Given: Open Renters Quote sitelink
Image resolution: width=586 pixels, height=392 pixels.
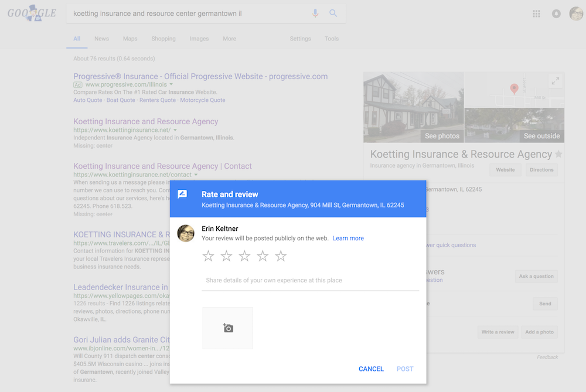Looking at the screenshot, I should click(157, 100).
